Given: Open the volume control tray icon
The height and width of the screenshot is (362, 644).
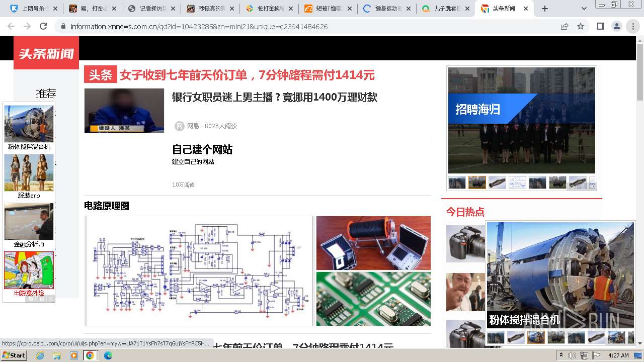Looking at the screenshot, I should [x=572, y=355].
